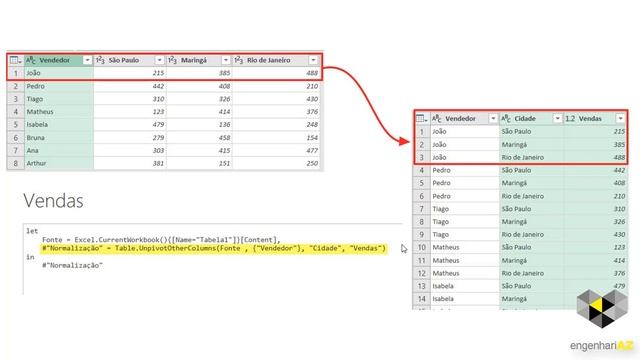640x360 pixels.
Task: Click Maringá cell in row 5 of right table
Action: click(x=531, y=183)
